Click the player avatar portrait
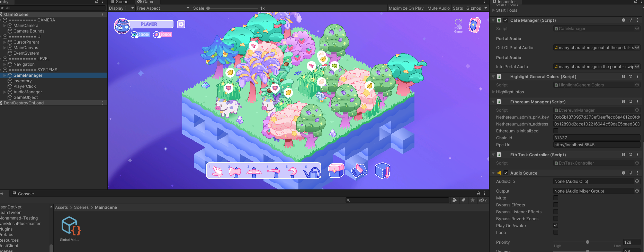Screen dimensions: 644x252 pos(122,26)
